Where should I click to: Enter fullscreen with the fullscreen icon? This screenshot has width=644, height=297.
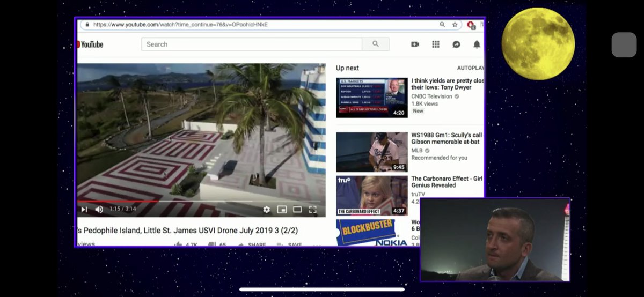coord(313,210)
